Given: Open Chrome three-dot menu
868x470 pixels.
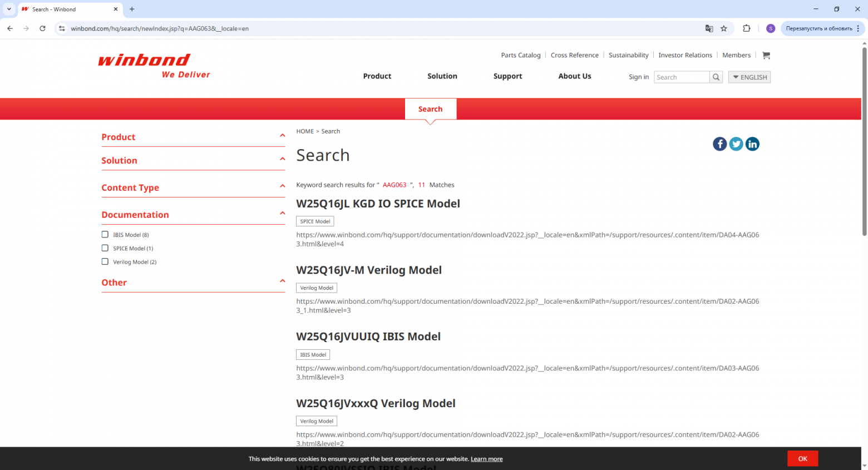Looking at the screenshot, I should tap(858, 28).
